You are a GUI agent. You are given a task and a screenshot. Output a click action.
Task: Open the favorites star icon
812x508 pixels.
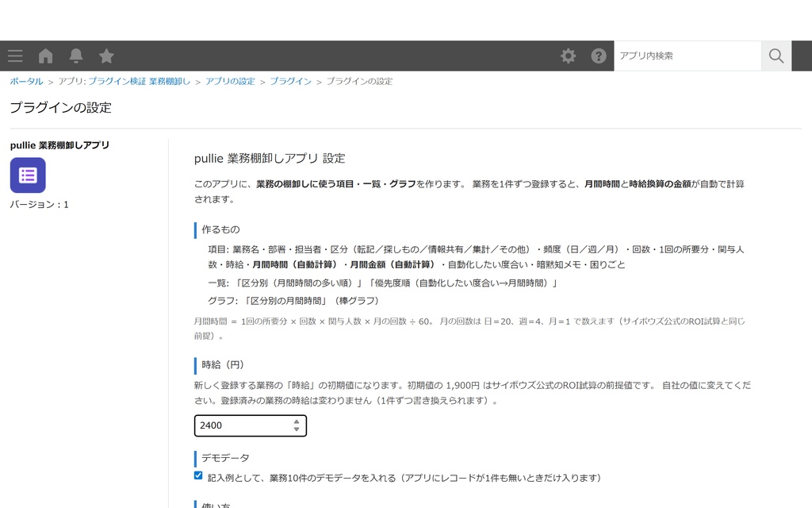click(x=107, y=56)
